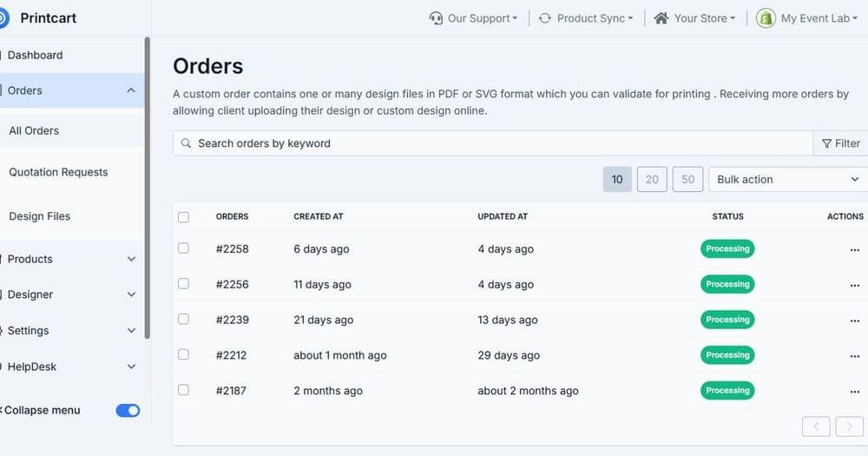Click the search magnifier icon
Screen dimensions: 868x456
coord(186,143)
